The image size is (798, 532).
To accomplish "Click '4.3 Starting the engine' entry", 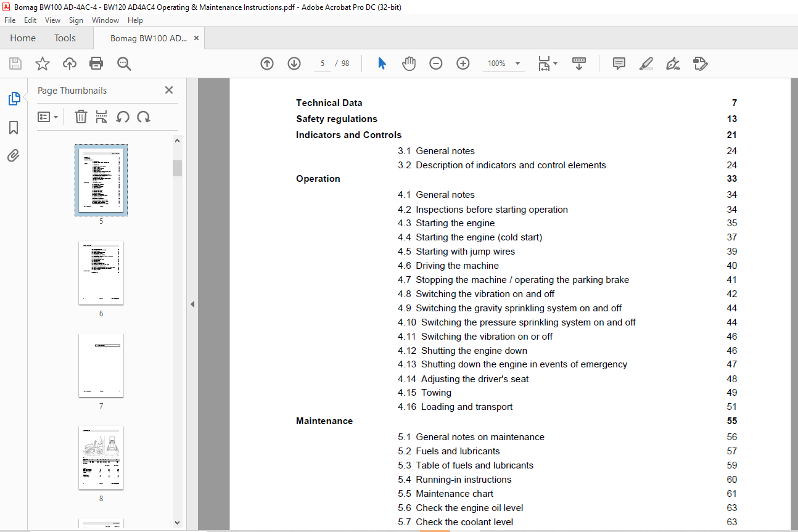I will [x=446, y=223].
